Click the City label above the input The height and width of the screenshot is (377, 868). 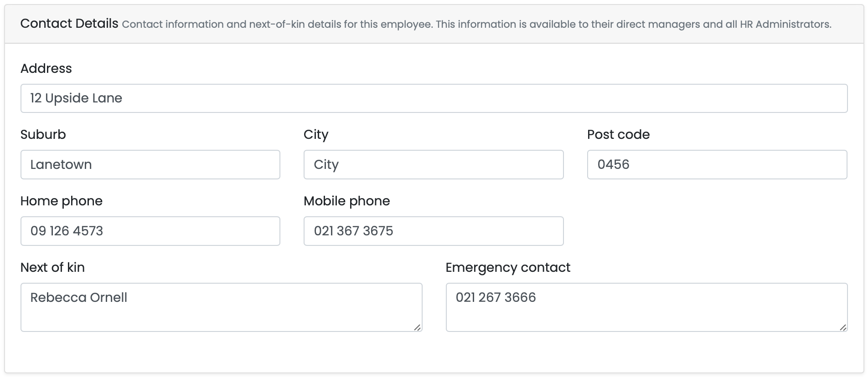pyautogui.click(x=316, y=135)
